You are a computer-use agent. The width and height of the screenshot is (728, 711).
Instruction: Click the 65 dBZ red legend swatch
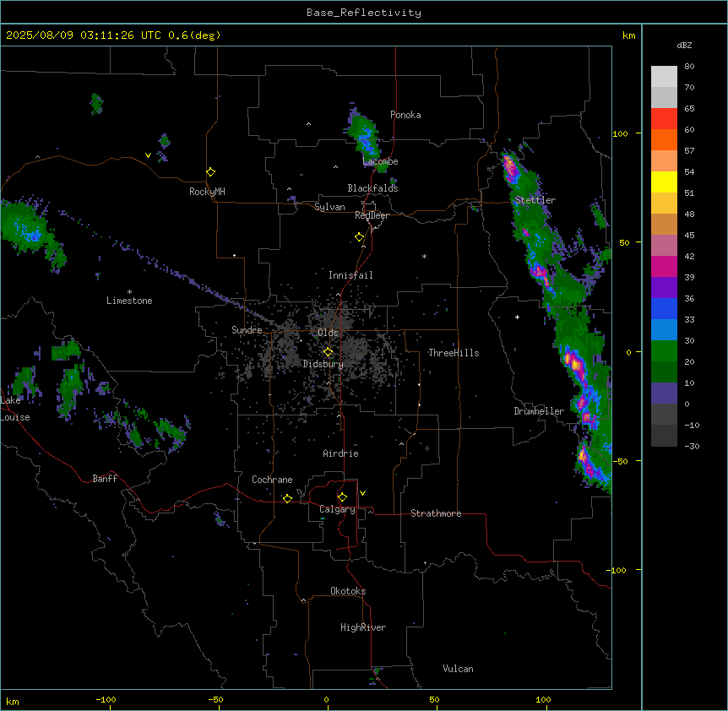coord(664,119)
